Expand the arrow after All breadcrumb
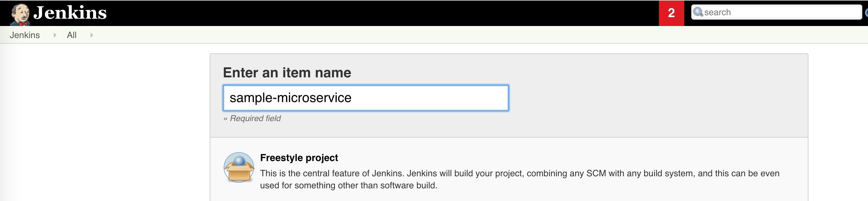Viewport: 868px width, 201px height. click(x=91, y=35)
